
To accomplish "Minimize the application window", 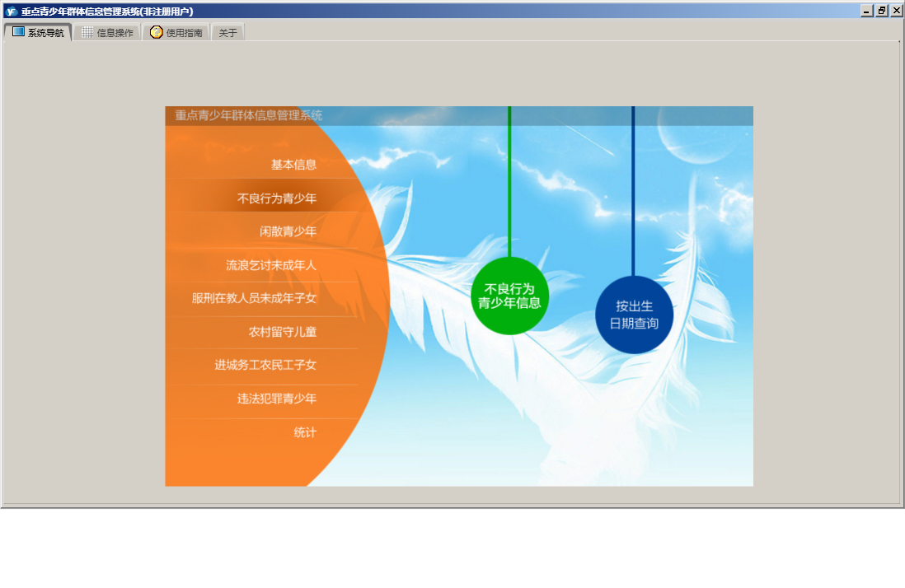I will click(x=867, y=11).
